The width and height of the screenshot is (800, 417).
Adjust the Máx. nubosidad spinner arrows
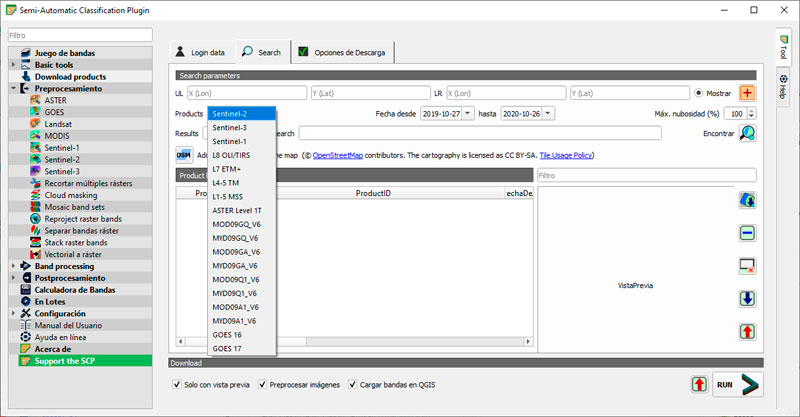click(x=751, y=113)
